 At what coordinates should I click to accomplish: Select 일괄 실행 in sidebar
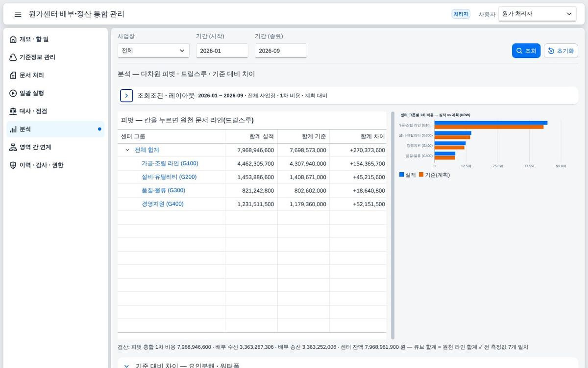[55, 93]
